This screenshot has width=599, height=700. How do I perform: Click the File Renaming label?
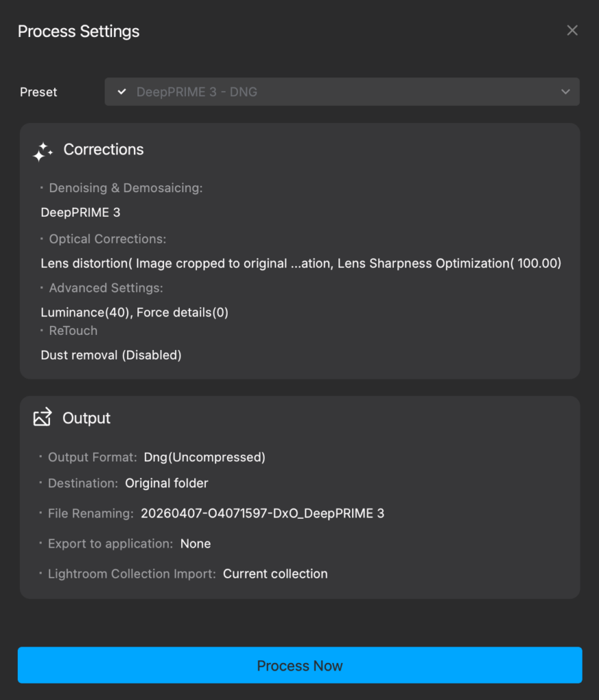91,513
